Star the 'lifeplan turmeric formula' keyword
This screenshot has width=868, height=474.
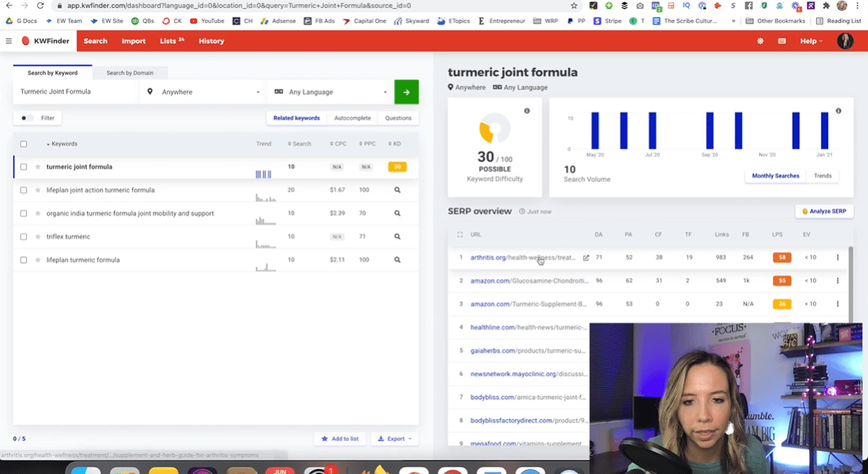coord(37,259)
